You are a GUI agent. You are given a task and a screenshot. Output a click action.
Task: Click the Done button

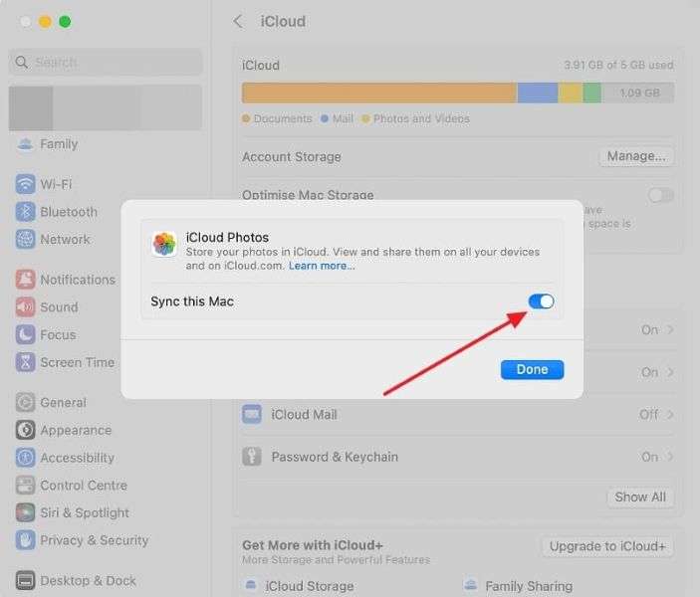532,369
